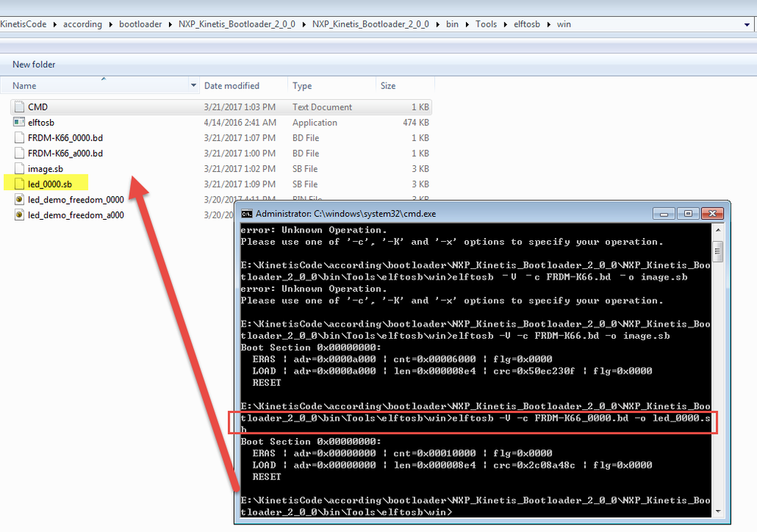Click the led_demo_freedom_0000 file icon

click(19, 199)
